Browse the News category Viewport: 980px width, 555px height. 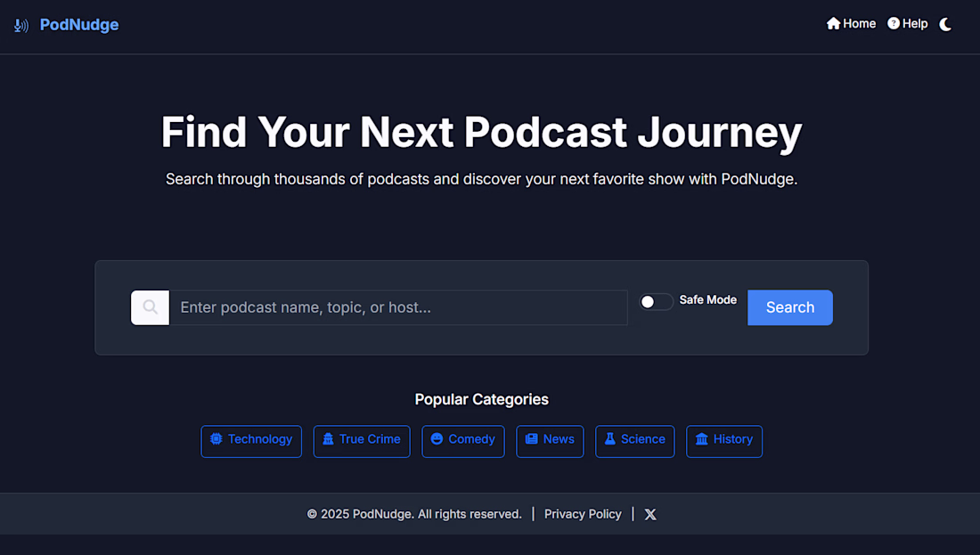point(550,441)
